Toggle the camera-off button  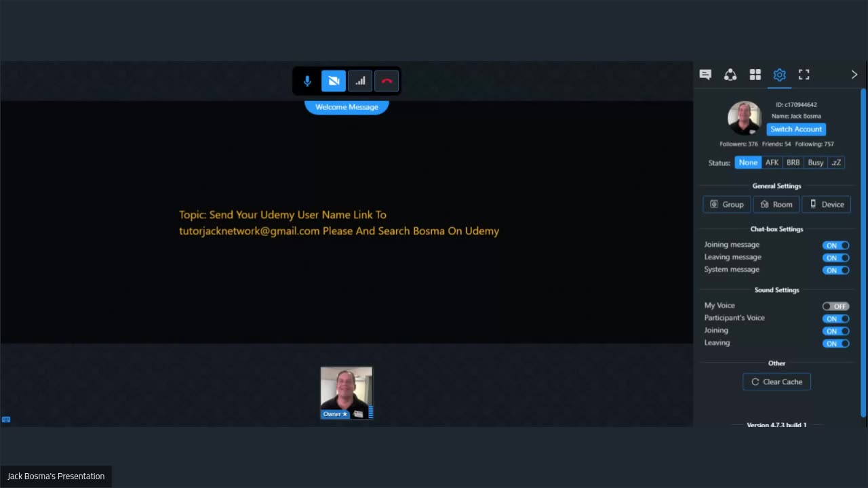click(x=334, y=81)
